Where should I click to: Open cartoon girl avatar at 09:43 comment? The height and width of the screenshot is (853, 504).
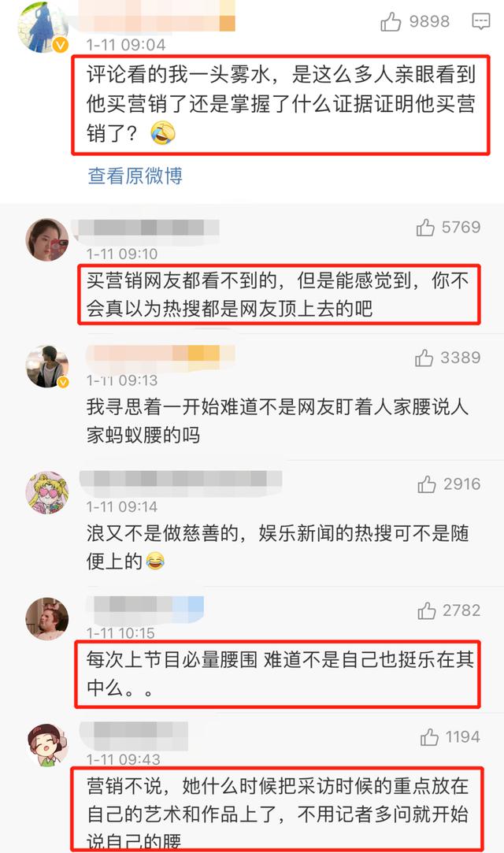coord(47,745)
